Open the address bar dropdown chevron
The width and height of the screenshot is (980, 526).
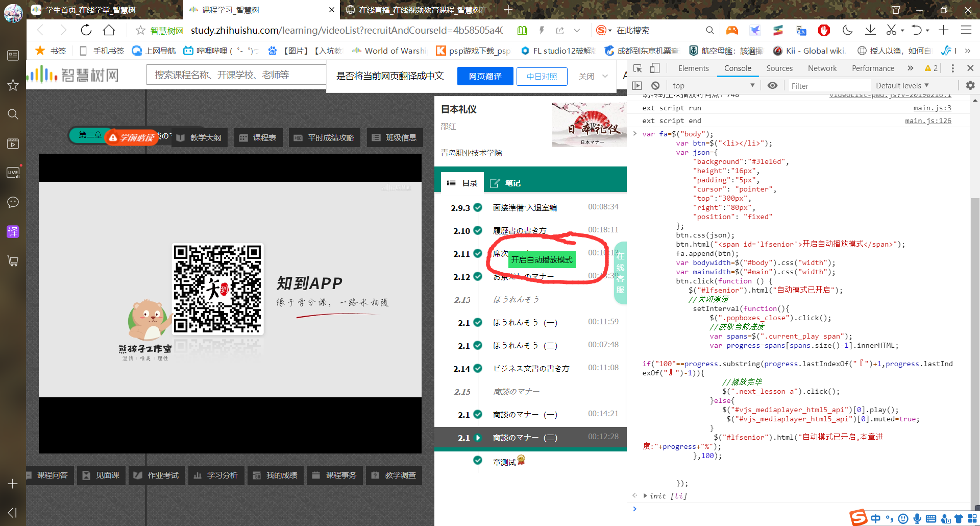pos(577,31)
